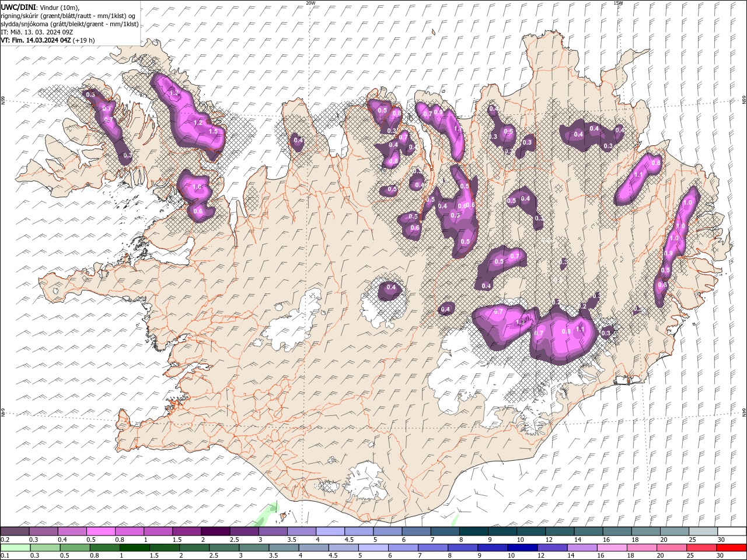
Task: Click lower legend swatch between 0.1 and 0.3
Action: point(15,548)
